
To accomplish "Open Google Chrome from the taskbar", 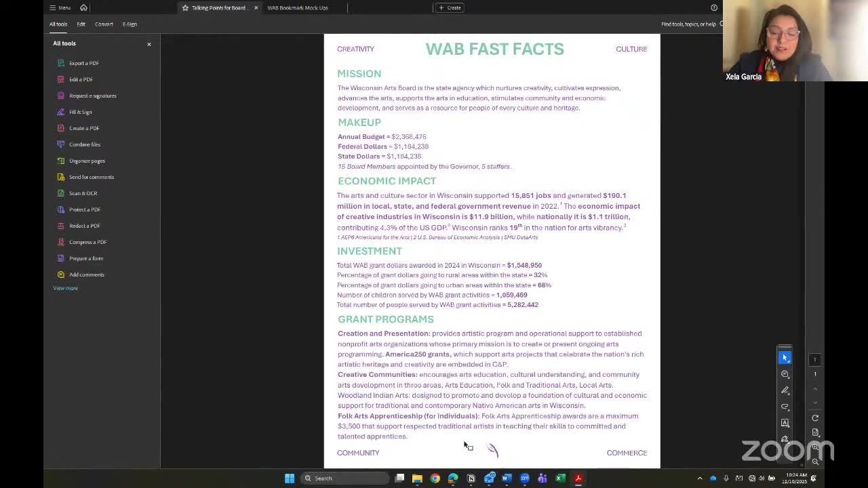I will [x=435, y=479].
